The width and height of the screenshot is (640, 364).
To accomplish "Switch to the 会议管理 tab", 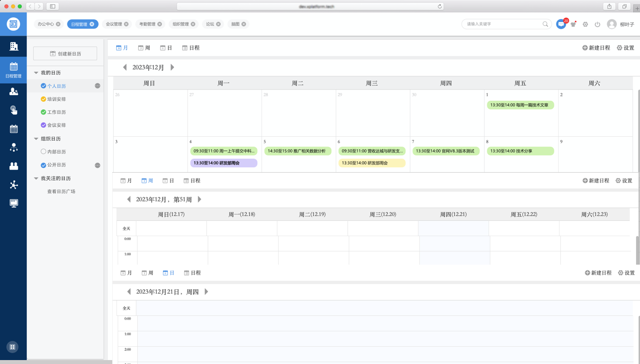I will [x=114, y=24].
